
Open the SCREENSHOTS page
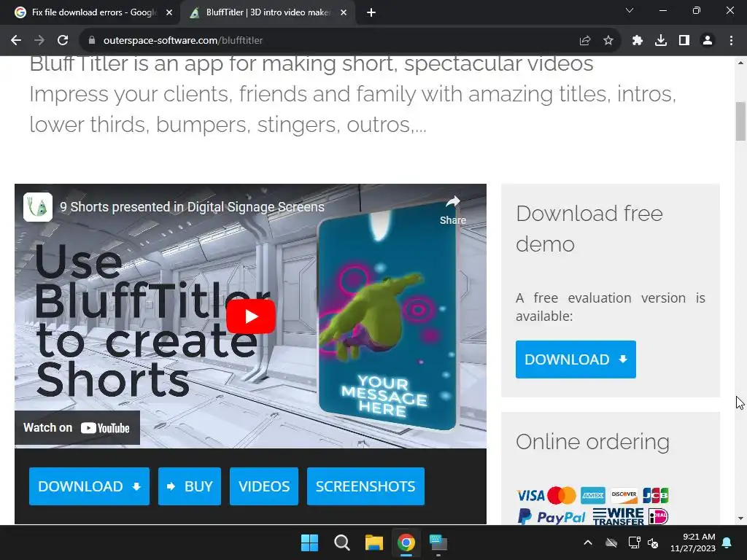pyautogui.click(x=366, y=486)
